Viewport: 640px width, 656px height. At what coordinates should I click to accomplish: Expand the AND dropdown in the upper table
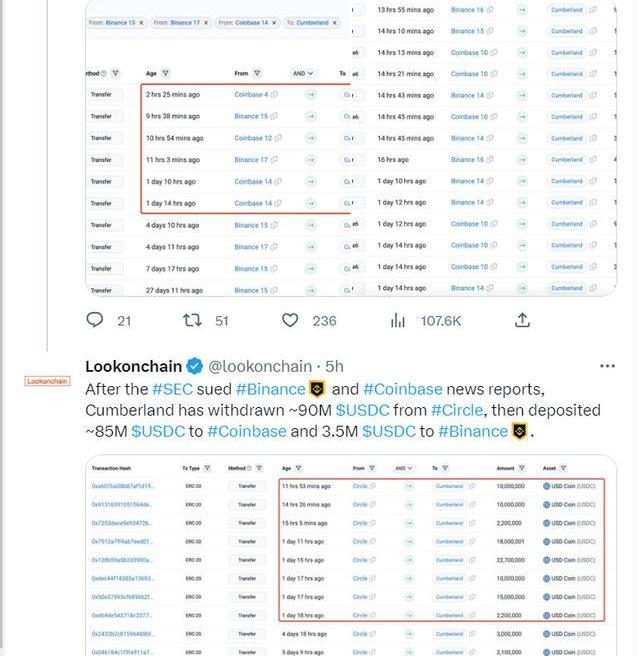pyautogui.click(x=304, y=73)
